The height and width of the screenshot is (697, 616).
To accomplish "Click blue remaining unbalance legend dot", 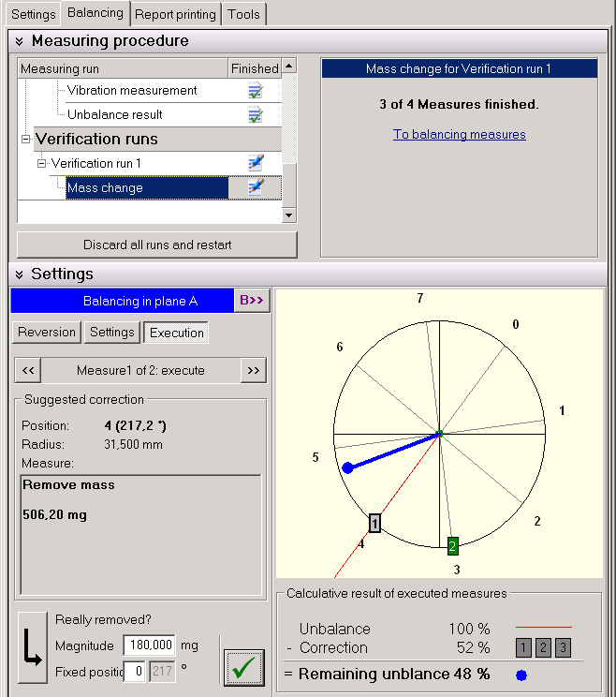I will [521, 675].
